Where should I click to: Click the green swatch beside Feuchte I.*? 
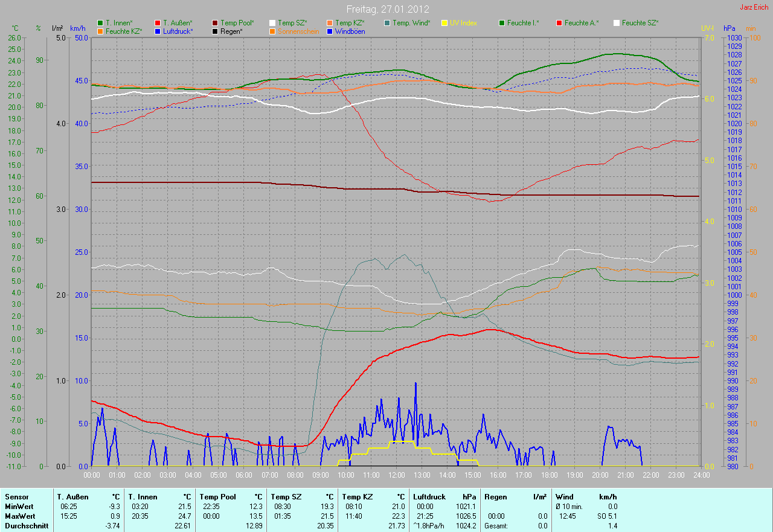pos(502,23)
